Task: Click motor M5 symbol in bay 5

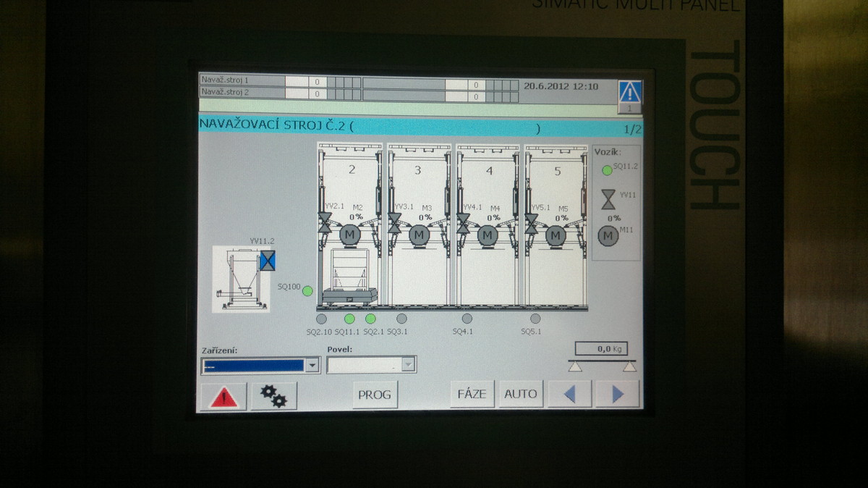Action: tap(556, 235)
